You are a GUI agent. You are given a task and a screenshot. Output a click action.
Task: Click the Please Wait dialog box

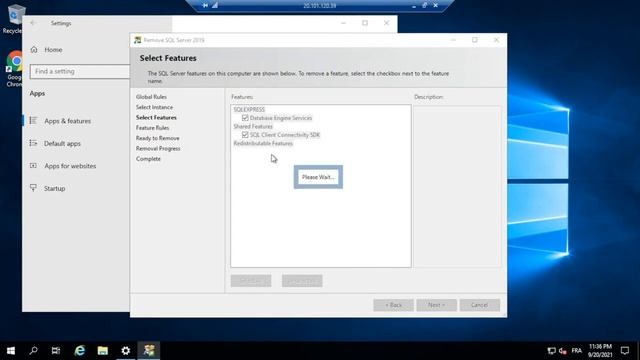click(x=318, y=177)
